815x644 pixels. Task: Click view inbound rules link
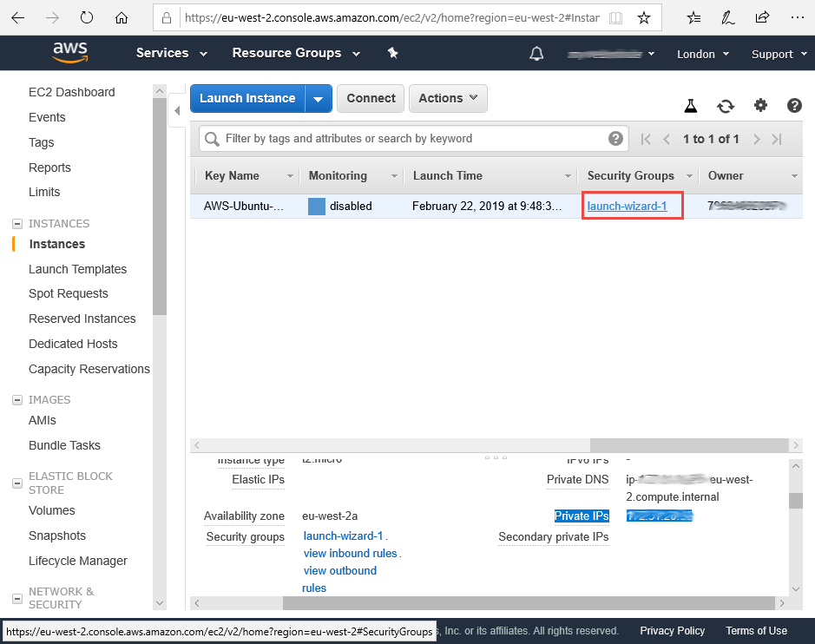(x=351, y=554)
